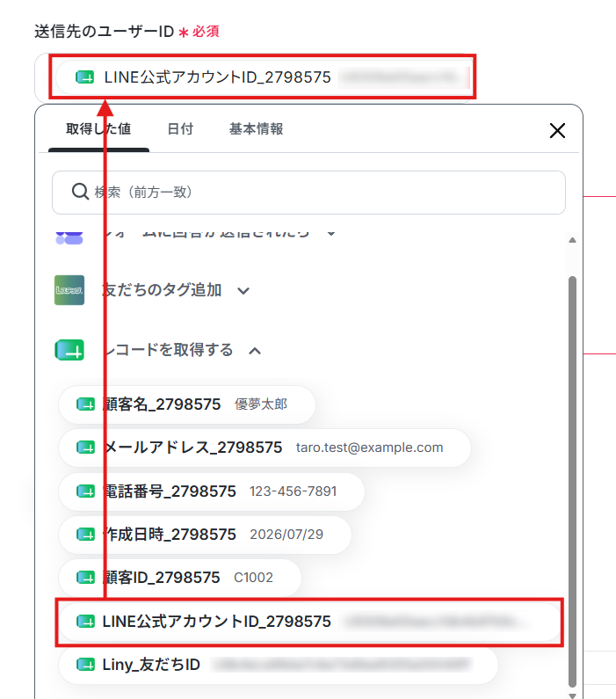The width and height of the screenshot is (616, 699).
Task: Click the C1002 value text
Action: tap(253, 578)
